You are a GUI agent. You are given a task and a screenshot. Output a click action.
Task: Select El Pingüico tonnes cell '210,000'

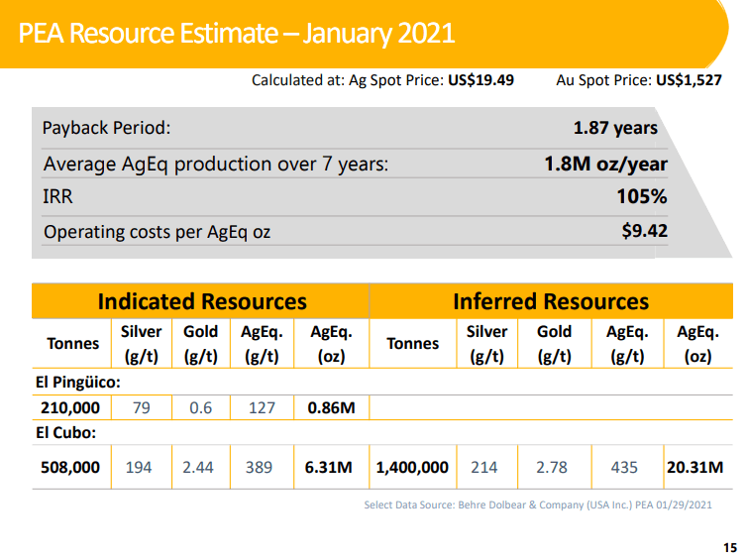(70, 408)
